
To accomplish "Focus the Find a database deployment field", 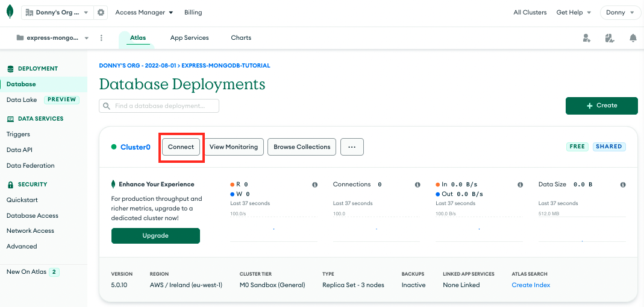I will click(x=159, y=106).
